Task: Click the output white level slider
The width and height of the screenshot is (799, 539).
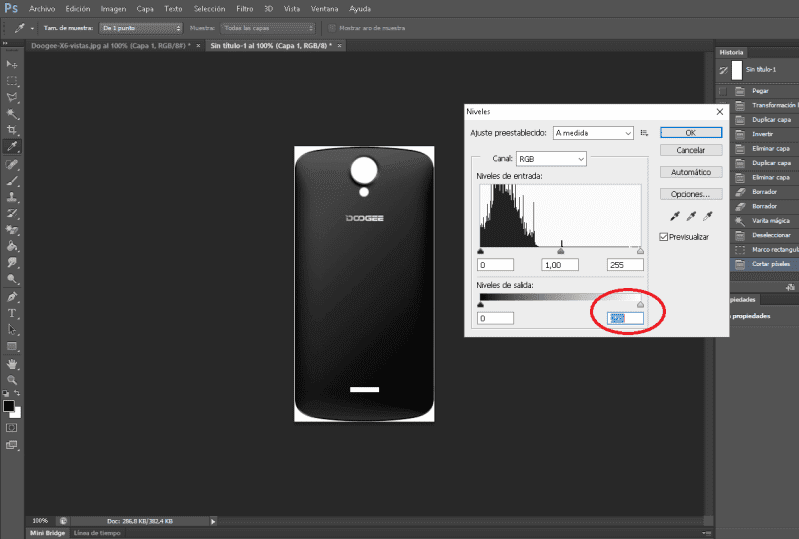Action: coord(640,304)
